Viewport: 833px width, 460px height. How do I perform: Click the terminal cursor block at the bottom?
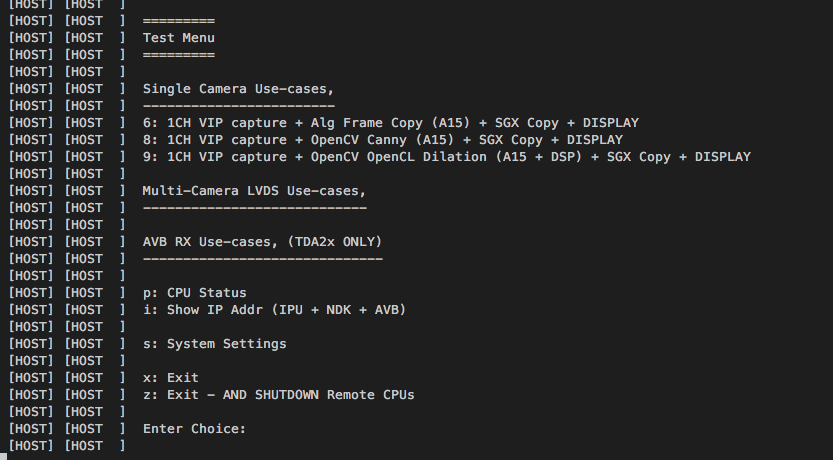[x=4, y=456]
